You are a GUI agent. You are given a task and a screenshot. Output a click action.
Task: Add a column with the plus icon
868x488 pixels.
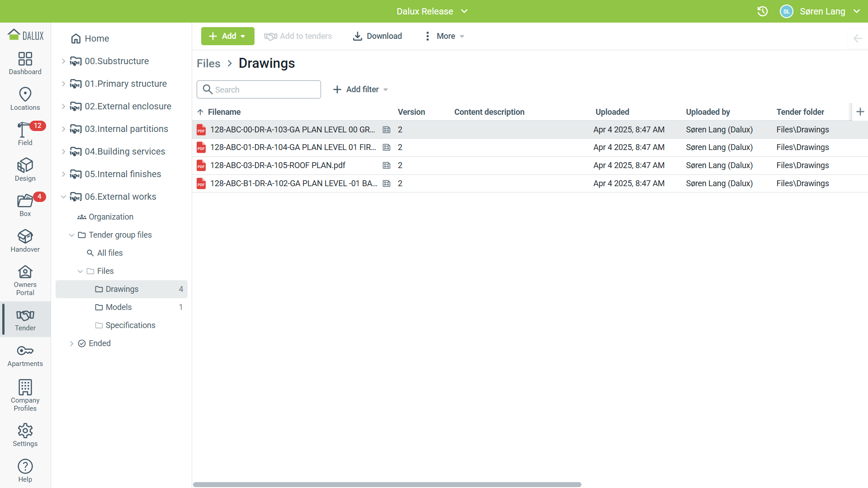tap(860, 112)
